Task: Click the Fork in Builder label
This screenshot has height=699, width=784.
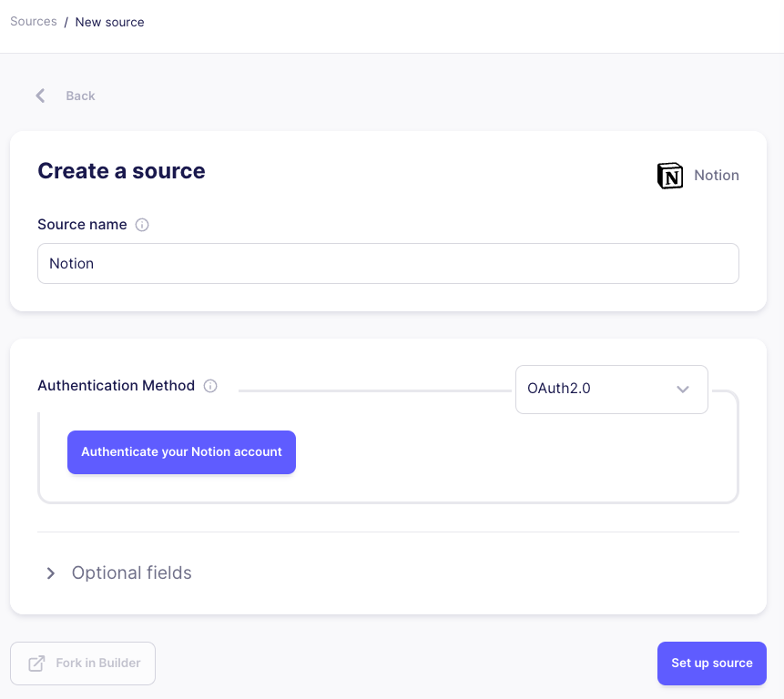Action: (x=98, y=663)
